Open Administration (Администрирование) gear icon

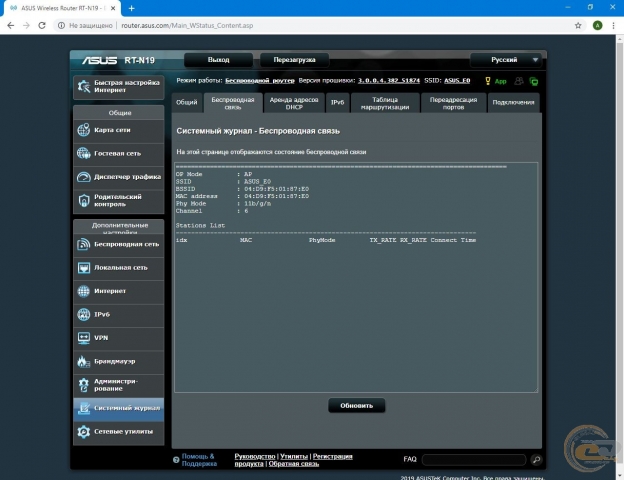pyautogui.click(x=84, y=385)
